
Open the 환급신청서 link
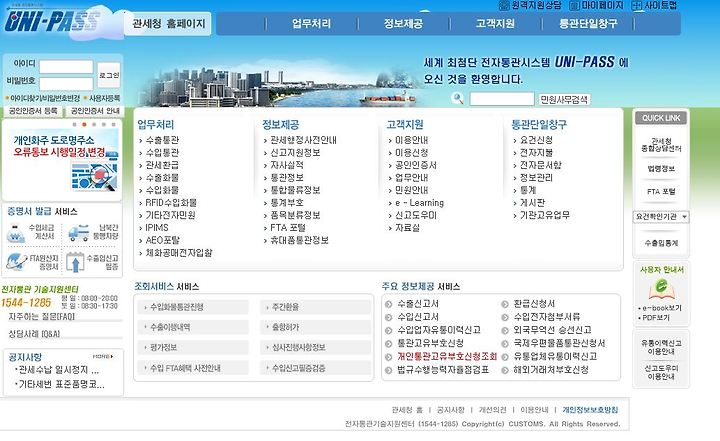coord(534,304)
